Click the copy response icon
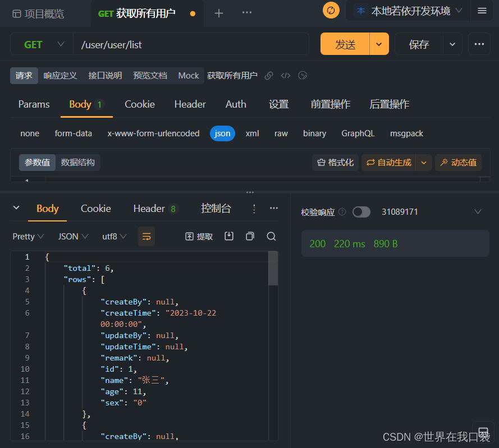 coord(250,236)
